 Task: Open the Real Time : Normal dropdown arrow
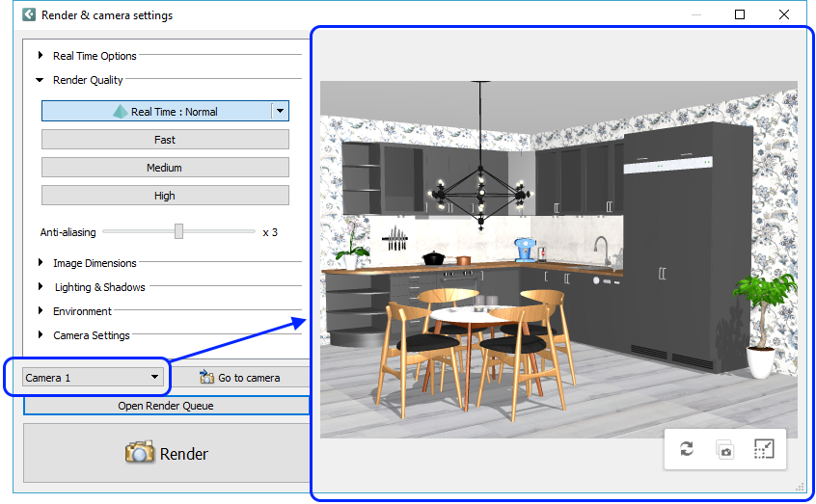[280, 111]
